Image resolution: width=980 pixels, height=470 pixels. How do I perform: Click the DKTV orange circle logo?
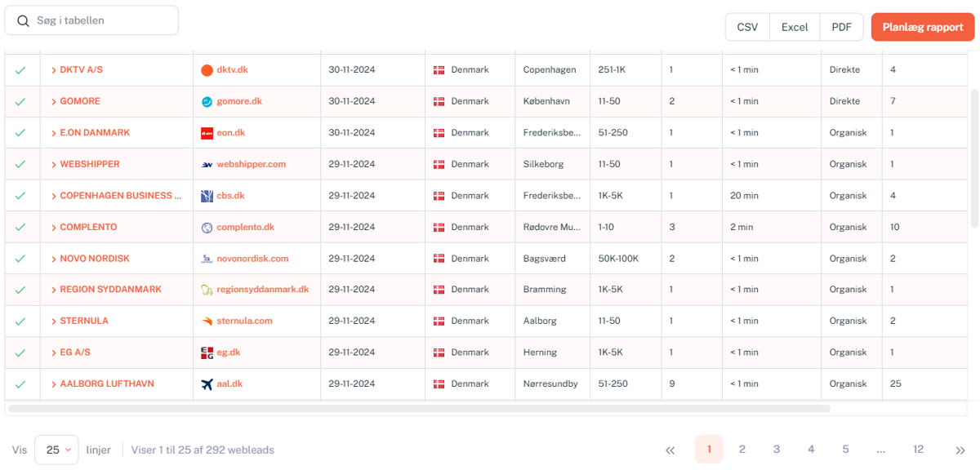[x=207, y=70]
